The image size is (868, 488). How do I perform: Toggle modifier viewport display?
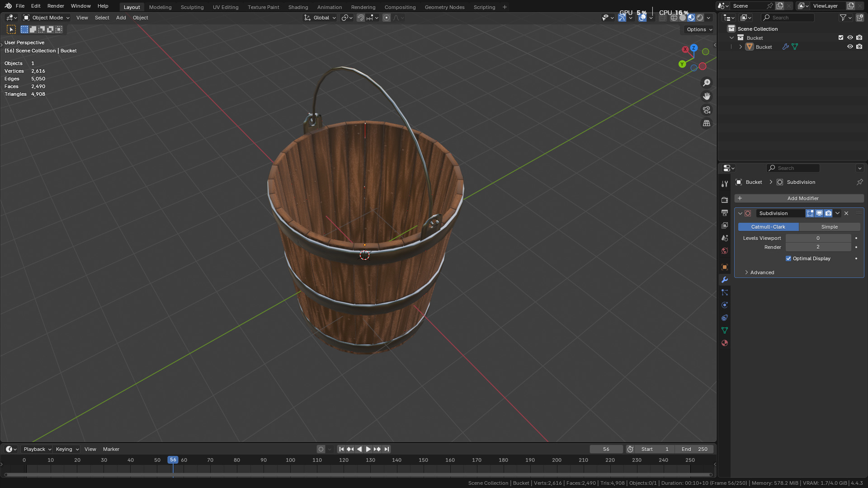click(x=819, y=213)
